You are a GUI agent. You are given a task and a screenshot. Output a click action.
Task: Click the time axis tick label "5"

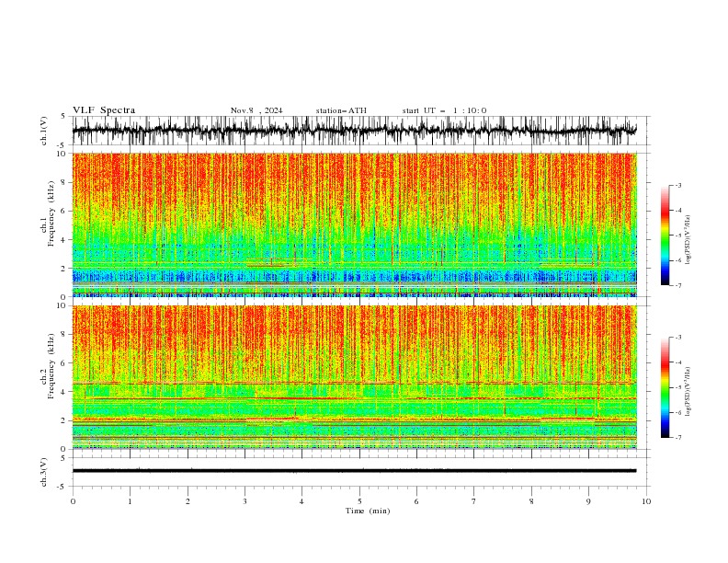click(x=359, y=501)
